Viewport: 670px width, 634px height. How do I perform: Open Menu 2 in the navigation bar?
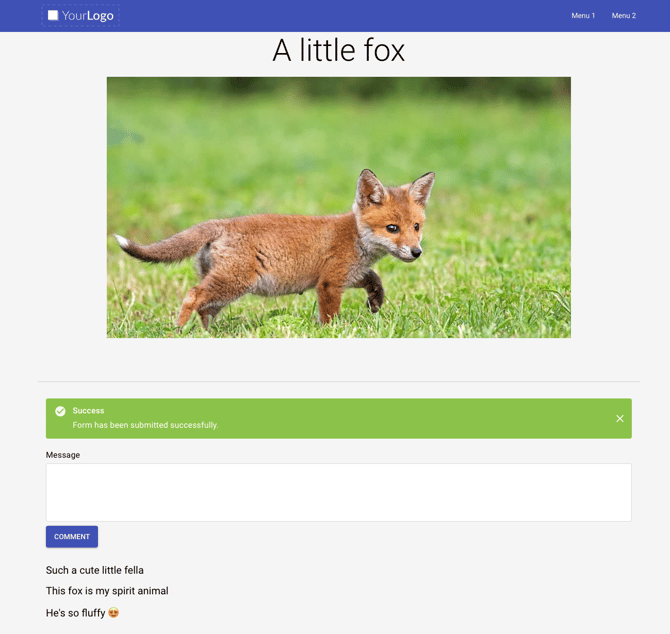point(623,16)
